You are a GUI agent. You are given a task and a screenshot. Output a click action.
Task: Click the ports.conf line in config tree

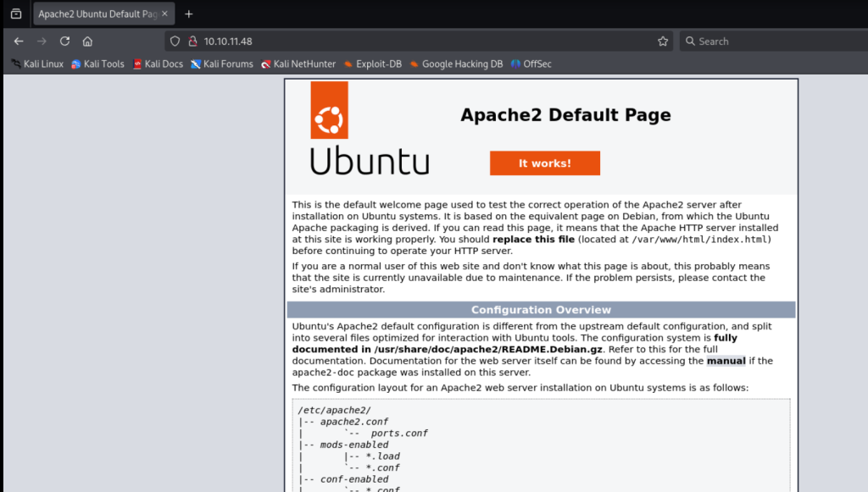399,434
